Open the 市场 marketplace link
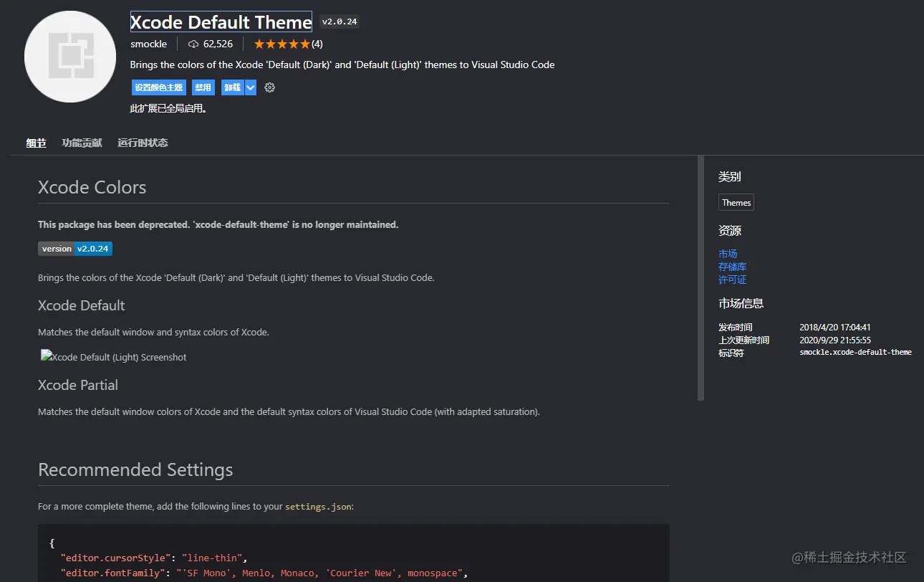924x582 pixels. pyautogui.click(x=728, y=254)
